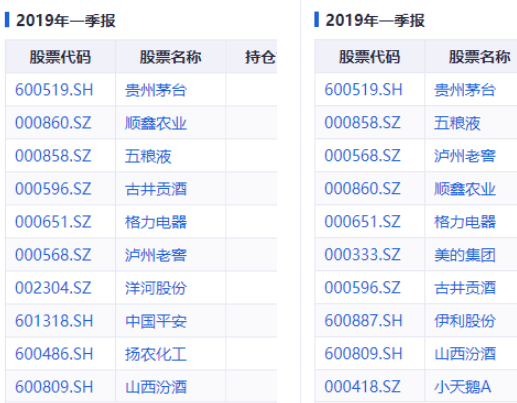517x403 pixels.
Task: Select 洋河股份 stock name link
Action: tap(156, 288)
